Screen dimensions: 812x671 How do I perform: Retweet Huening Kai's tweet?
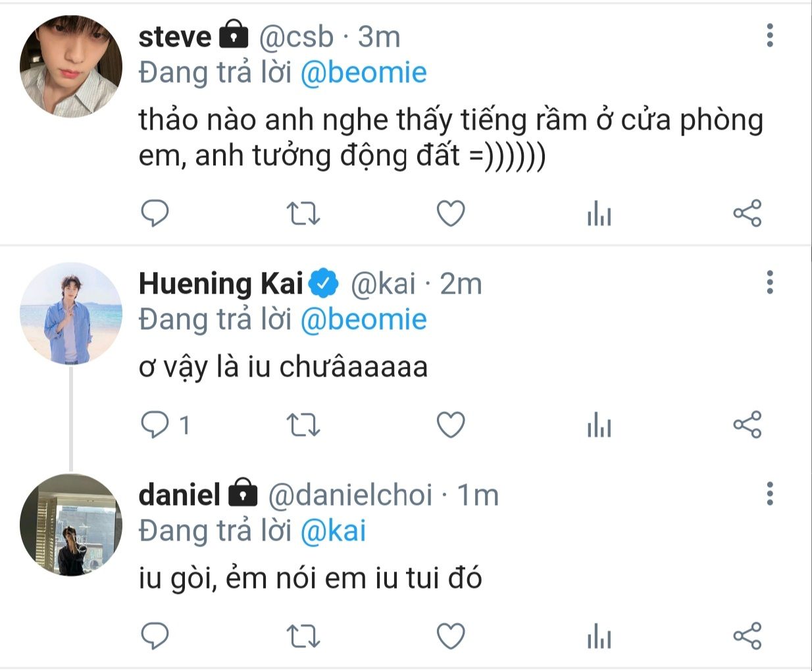tap(303, 425)
